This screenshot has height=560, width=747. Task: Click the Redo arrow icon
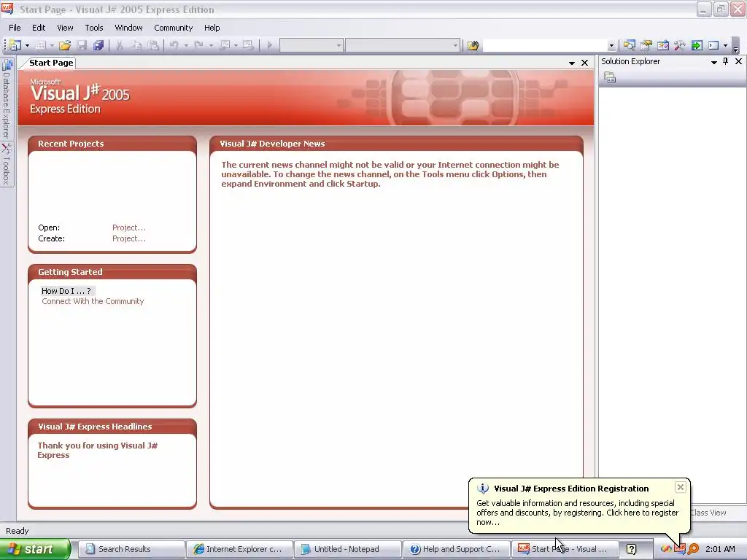point(198,45)
